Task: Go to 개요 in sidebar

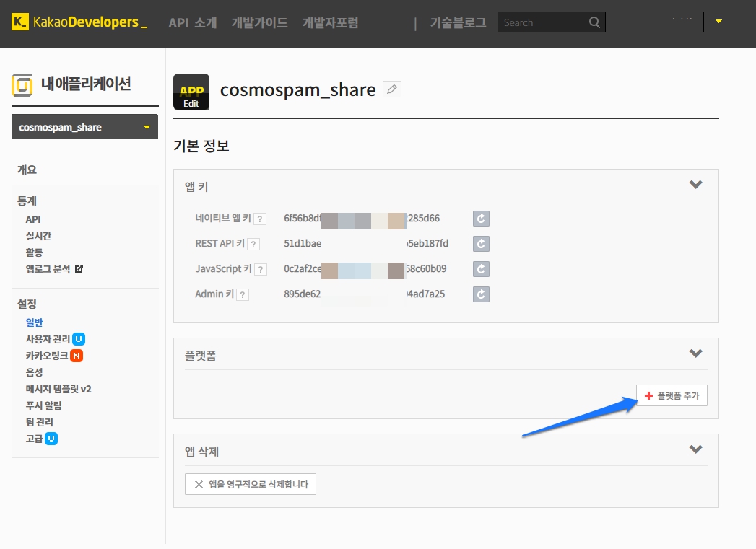Action: [27, 170]
